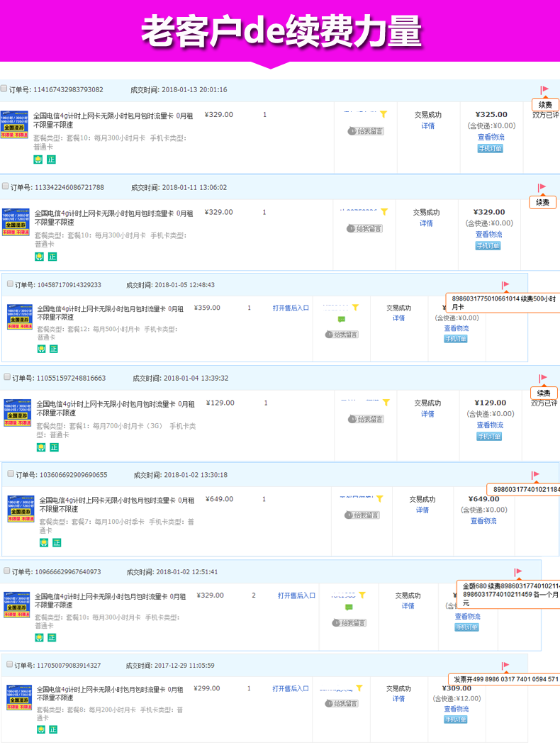Open 详情 for order 113342246086721788
Screen dimensions: 560x750
(427, 223)
